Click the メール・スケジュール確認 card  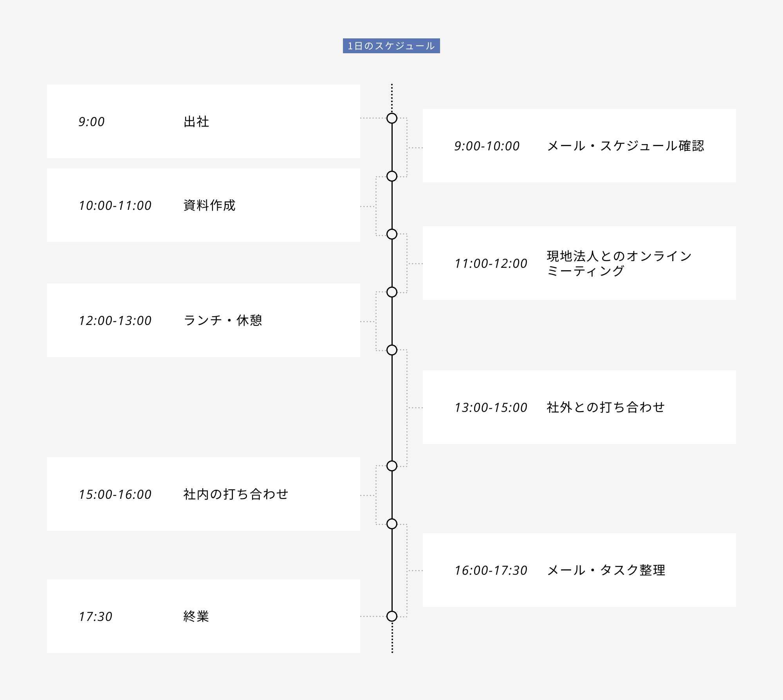579,146
